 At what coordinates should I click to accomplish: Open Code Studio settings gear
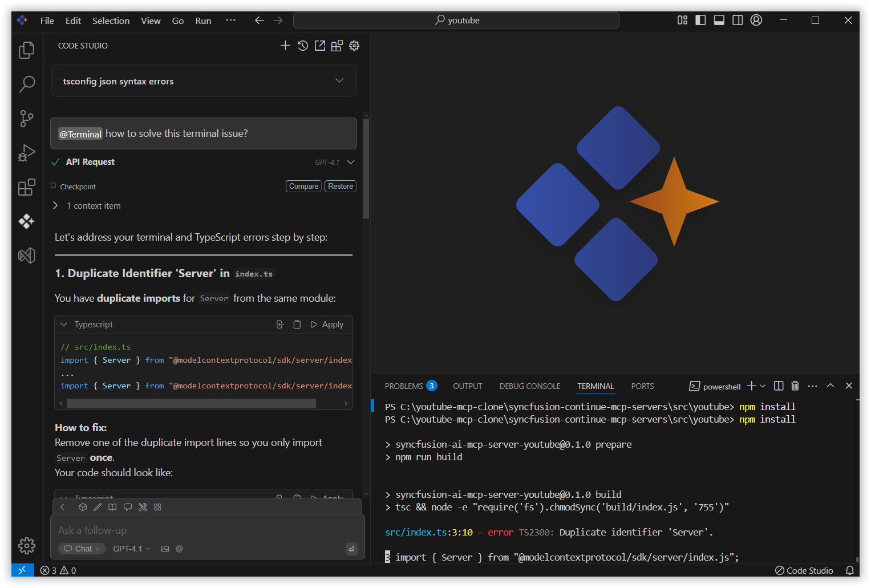point(354,46)
